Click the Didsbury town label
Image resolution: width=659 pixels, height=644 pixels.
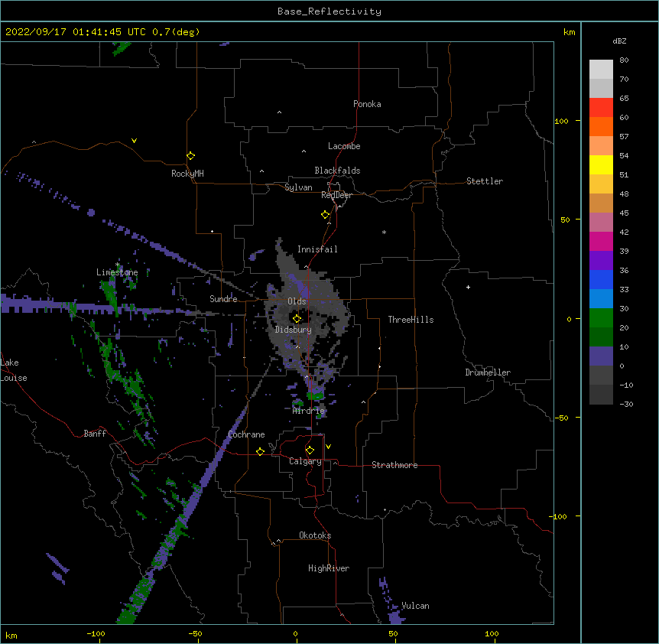(x=294, y=330)
